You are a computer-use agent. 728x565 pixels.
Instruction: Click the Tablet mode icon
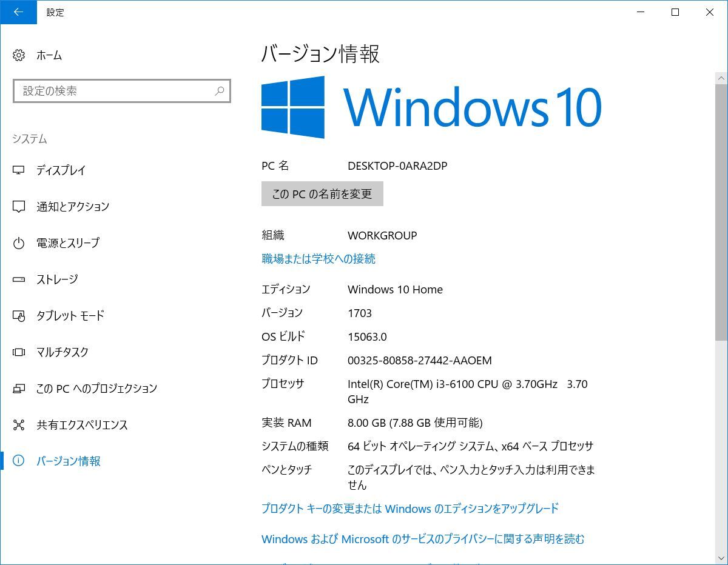point(19,316)
